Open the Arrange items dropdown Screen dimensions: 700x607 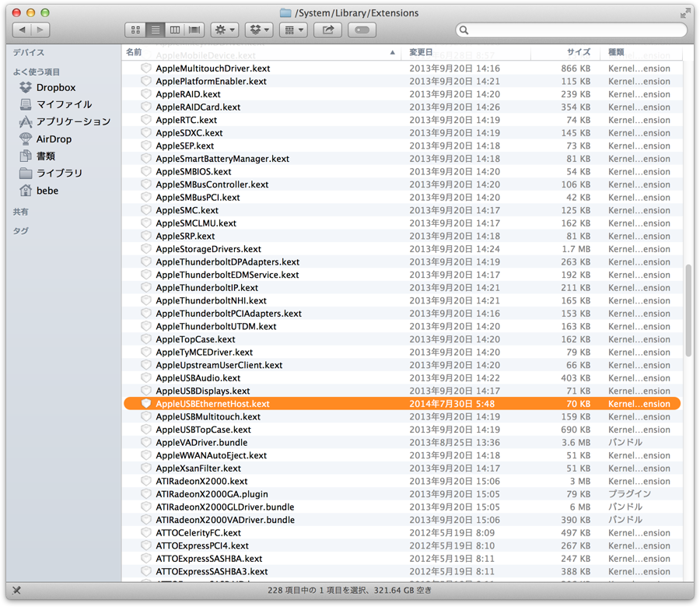point(294,30)
